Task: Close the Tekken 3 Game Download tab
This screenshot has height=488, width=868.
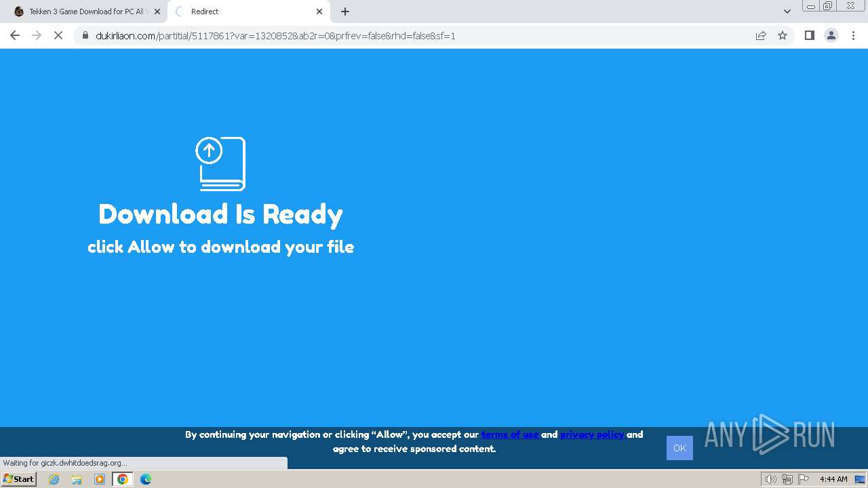Action: (157, 12)
